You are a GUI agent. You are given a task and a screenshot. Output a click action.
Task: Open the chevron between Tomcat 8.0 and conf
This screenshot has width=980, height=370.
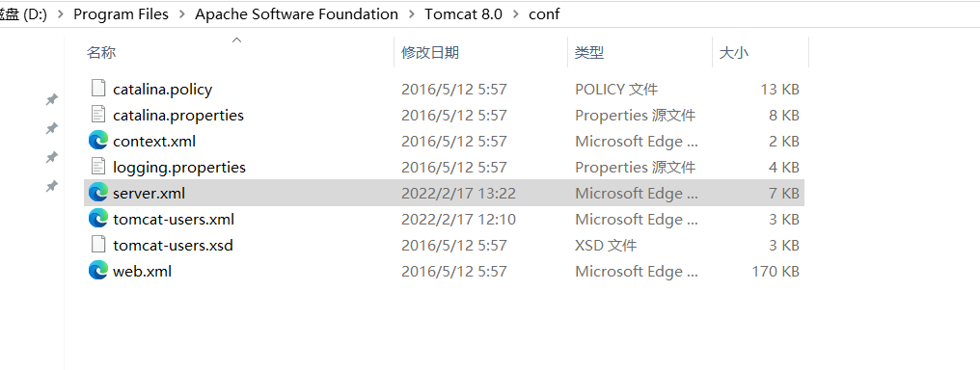[x=516, y=14]
